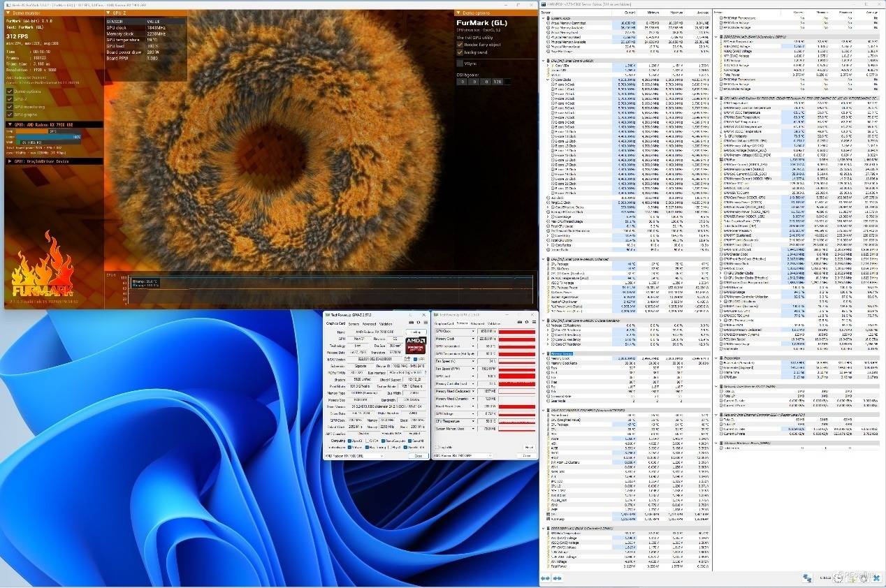The width and height of the screenshot is (886, 588).
Task: Click the blue GPU usage bar in FurMark
Action: coord(49,137)
